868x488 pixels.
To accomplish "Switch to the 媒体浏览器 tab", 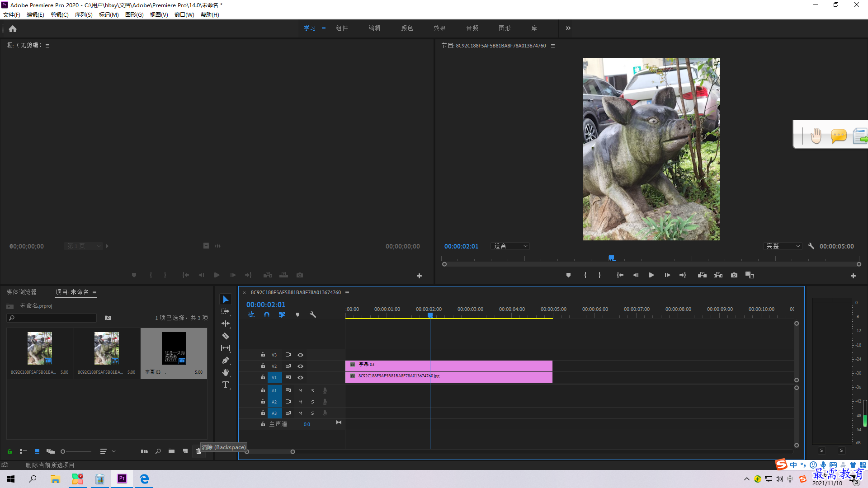I will point(21,292).
